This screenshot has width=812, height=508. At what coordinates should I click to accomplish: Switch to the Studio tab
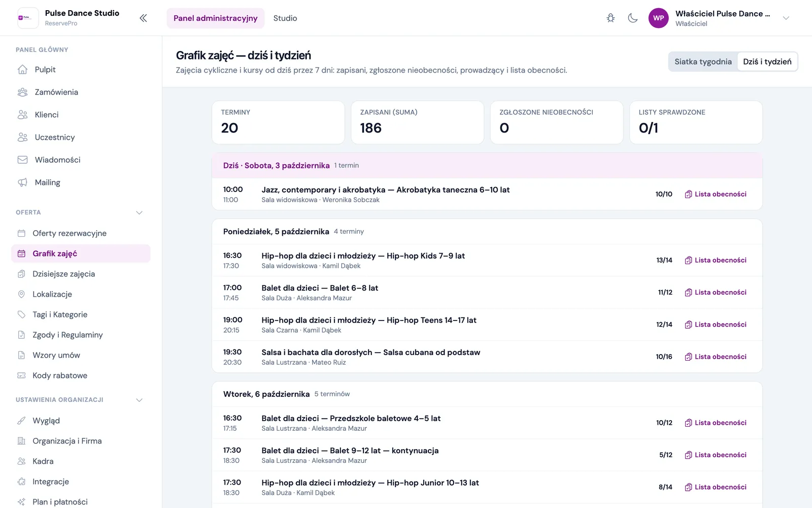[x=285, y=18]
